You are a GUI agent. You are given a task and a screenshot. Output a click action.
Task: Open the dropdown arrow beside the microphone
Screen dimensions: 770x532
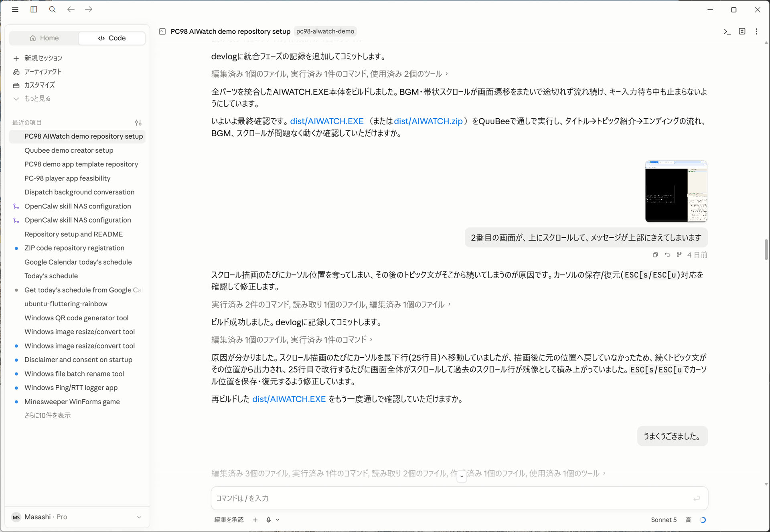(278, 520)
